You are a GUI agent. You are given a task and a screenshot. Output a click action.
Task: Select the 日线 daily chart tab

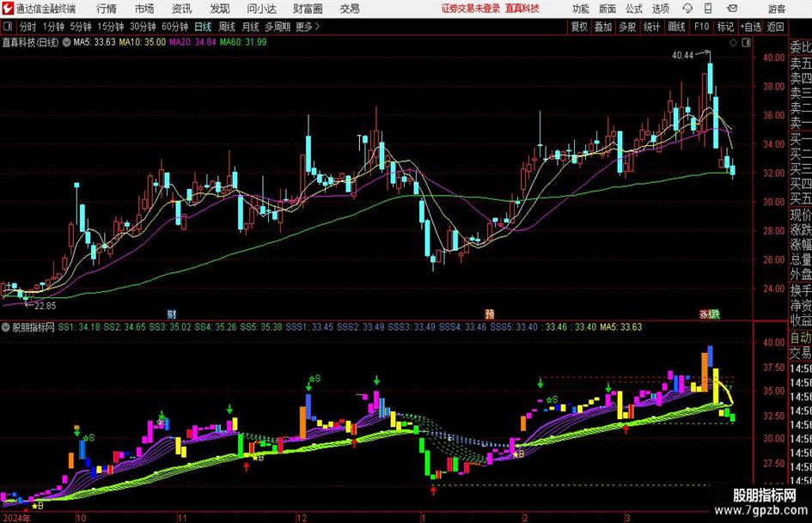tap(203, 27)
